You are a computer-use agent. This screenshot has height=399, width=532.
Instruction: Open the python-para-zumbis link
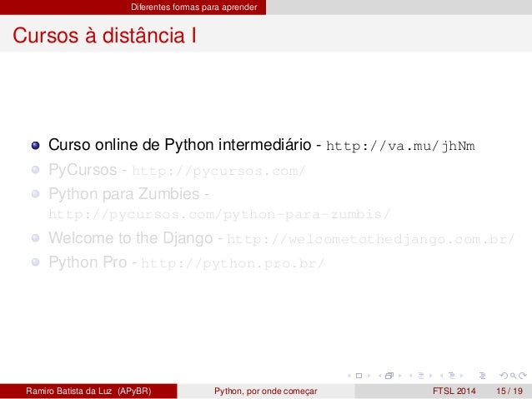[219, 214]
